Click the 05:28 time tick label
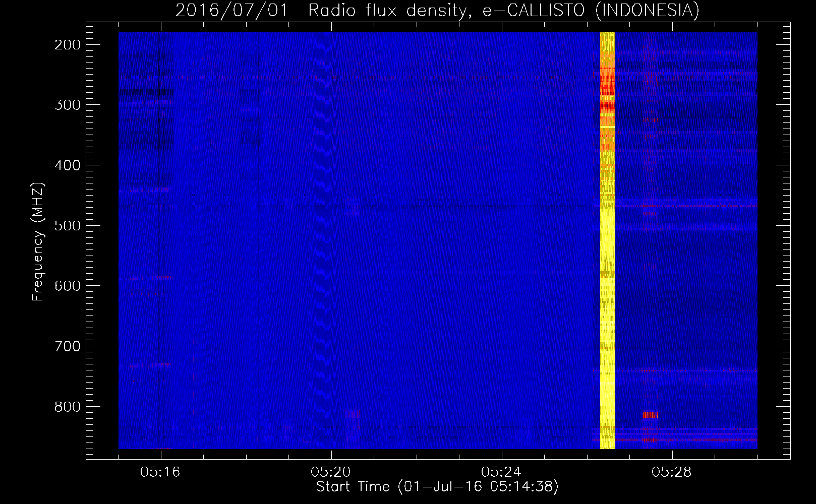 click(x=672, y=472)
